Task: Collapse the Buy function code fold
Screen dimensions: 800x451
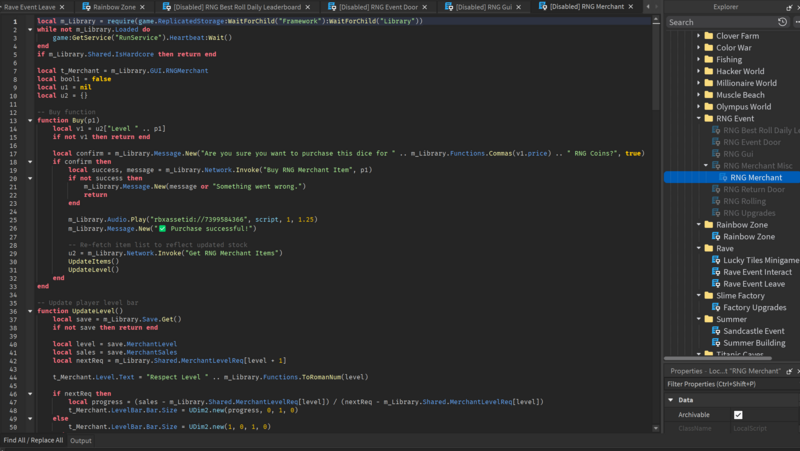Action: coord(29,120)
